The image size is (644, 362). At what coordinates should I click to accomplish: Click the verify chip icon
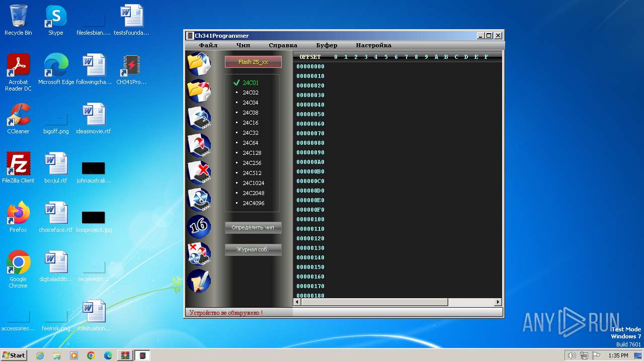tap(199, 200)
